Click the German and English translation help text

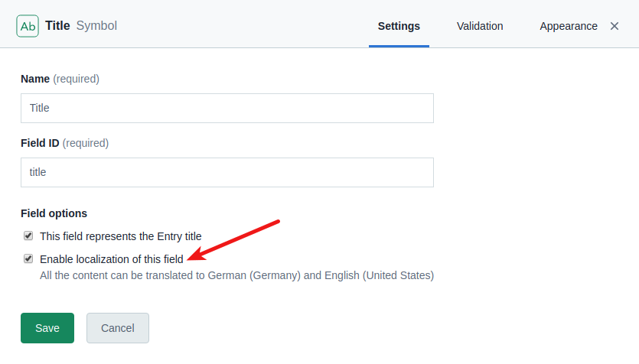click(236, 275)
